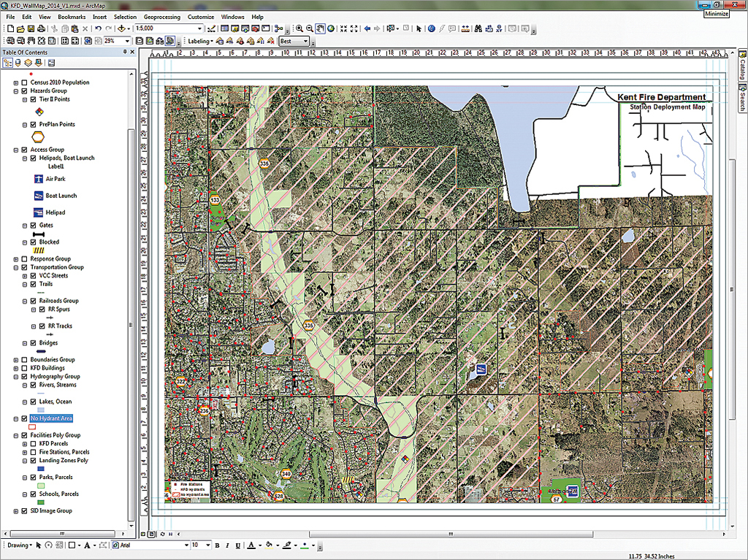Click the Full Extent globe icon
748x560 pixels.
(x=331, y=28)
